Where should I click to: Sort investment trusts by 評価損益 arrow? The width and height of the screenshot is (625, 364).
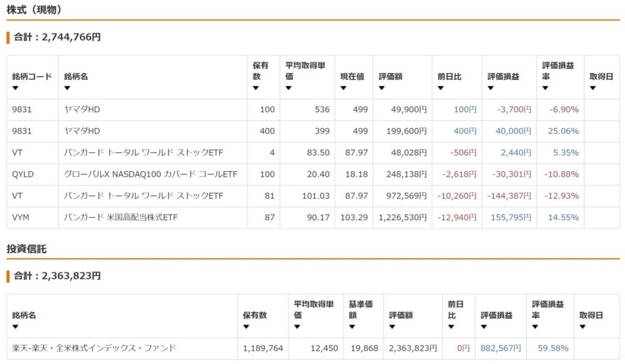tap(484, 327)
